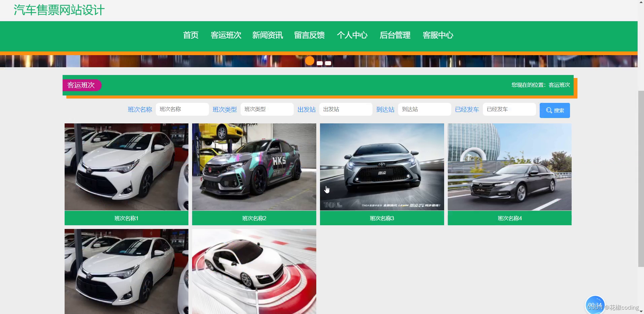Select 留言反馈 in the nav bar

[309, 35]
